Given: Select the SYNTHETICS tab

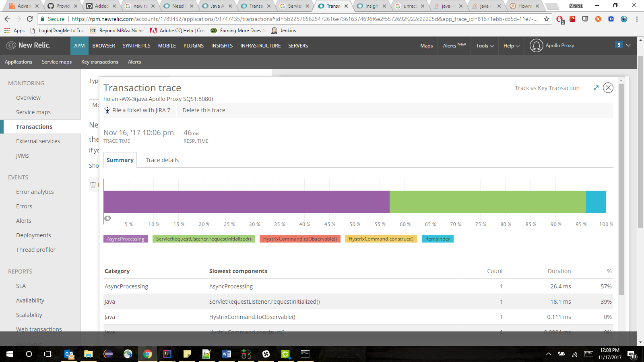Looking at the screenshot, I should click(x=136, y=45).
